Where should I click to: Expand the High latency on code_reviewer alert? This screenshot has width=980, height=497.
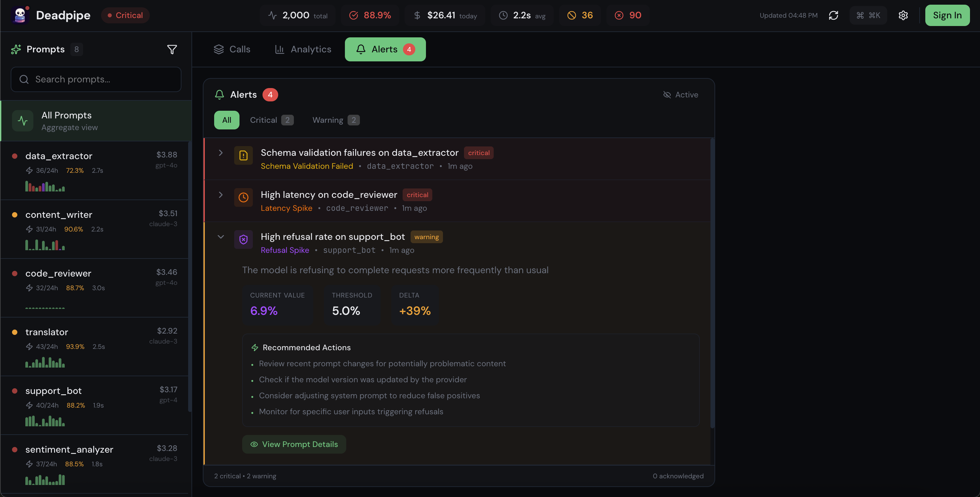[x=221, y=195]
